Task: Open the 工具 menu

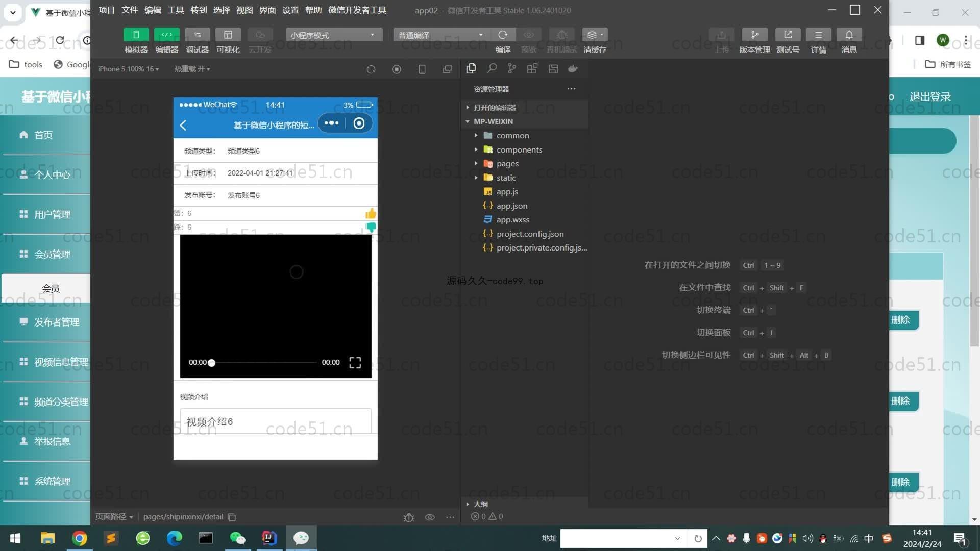Action: click(x=176, y=10)
